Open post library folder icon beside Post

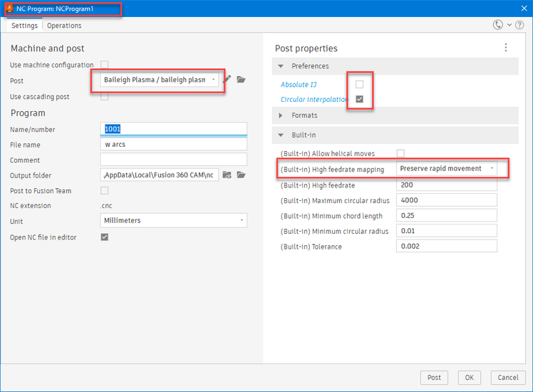pyautogui.click(x=241, y=80)
